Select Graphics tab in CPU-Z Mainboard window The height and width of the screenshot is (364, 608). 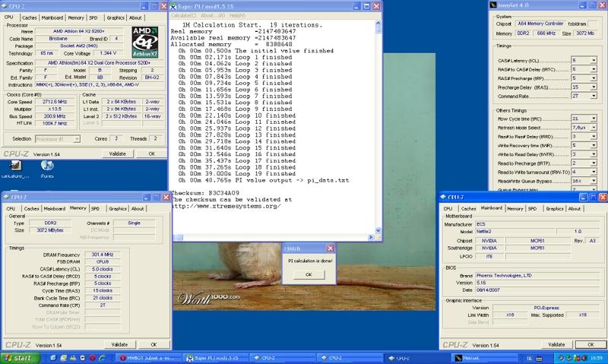555,208
